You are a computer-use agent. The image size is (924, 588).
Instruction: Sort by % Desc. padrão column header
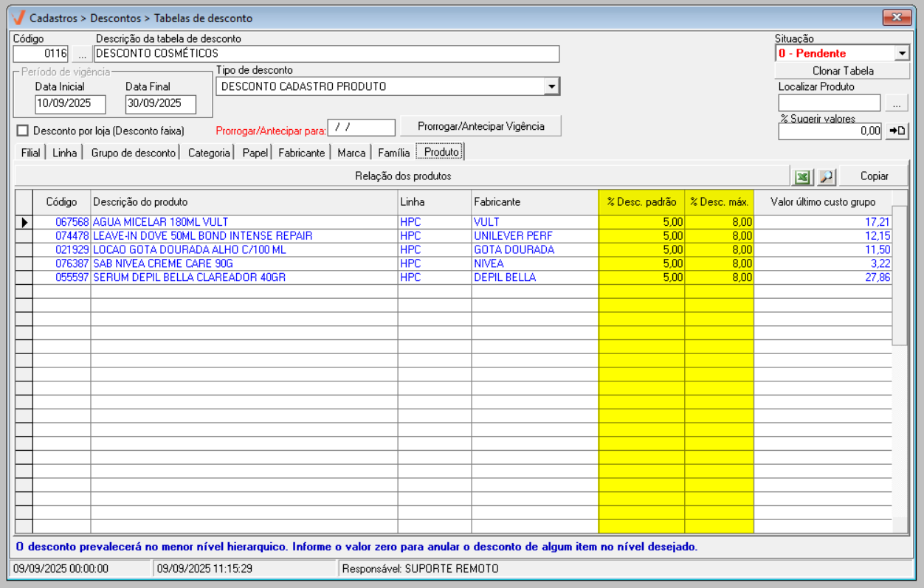click(641, 201)
